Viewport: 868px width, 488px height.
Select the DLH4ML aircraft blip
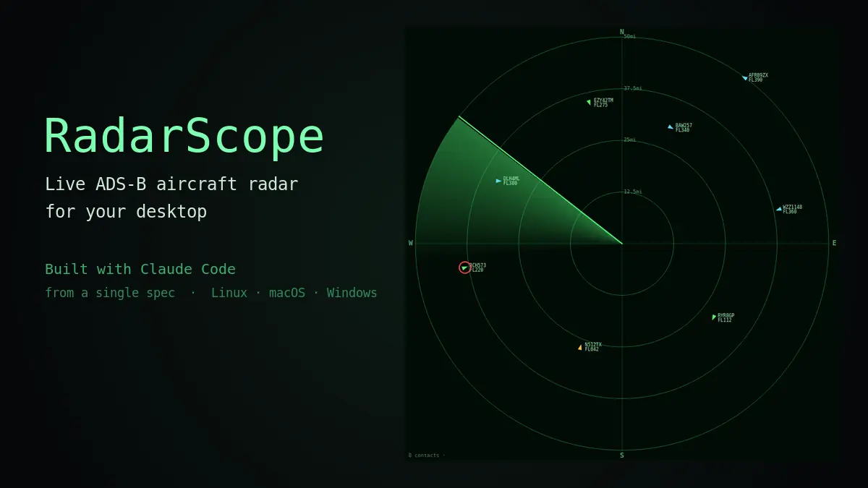pos(498,181)
